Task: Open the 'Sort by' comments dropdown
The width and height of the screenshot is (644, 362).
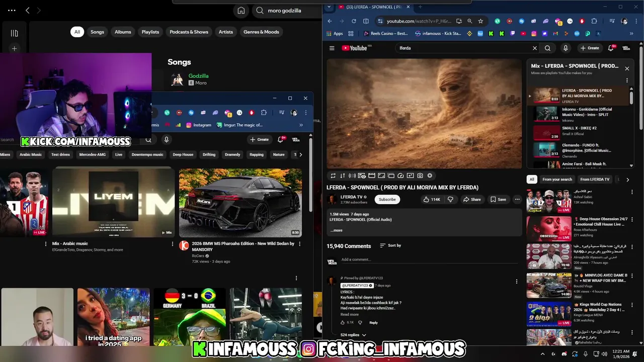Action: (x=390, y=245)
